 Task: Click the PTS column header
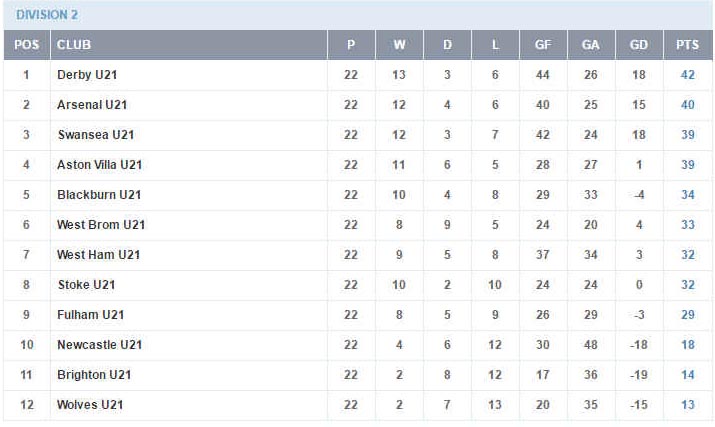click(x=688, y=45)
